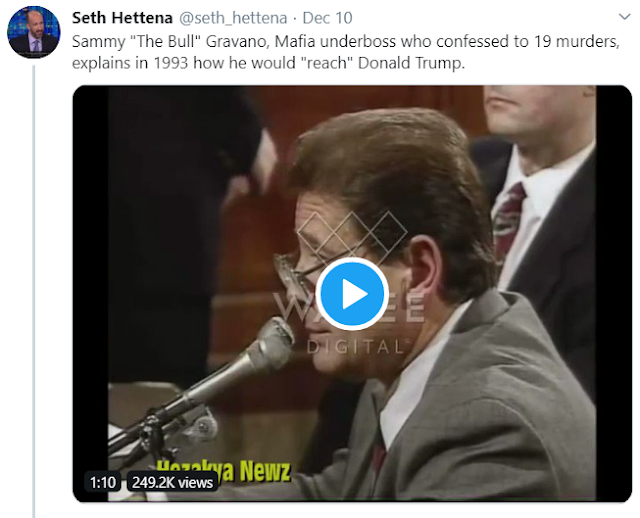The image size is (640, 518).
Task: Click the left black letterbox bar of the video
Action: (91, 293)
